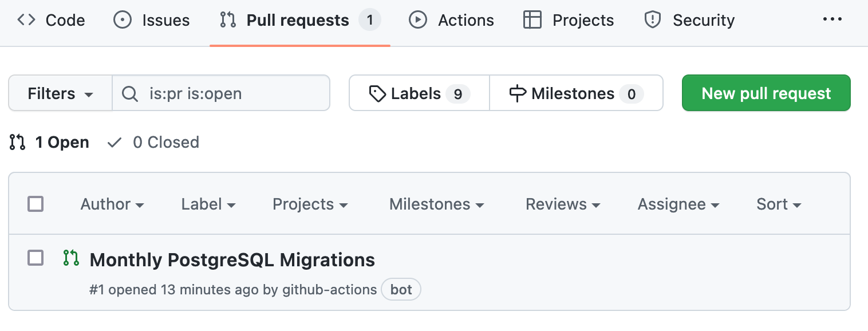
Task: Click the Milestones count badge showing 0
Action: [x=631, y=93]
